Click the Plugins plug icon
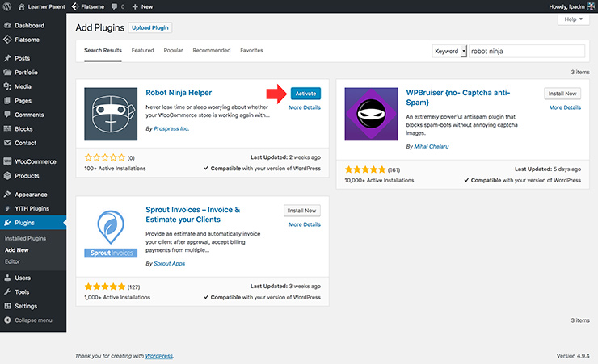Screen dimensions: 598x364 (x=7, y=223)
